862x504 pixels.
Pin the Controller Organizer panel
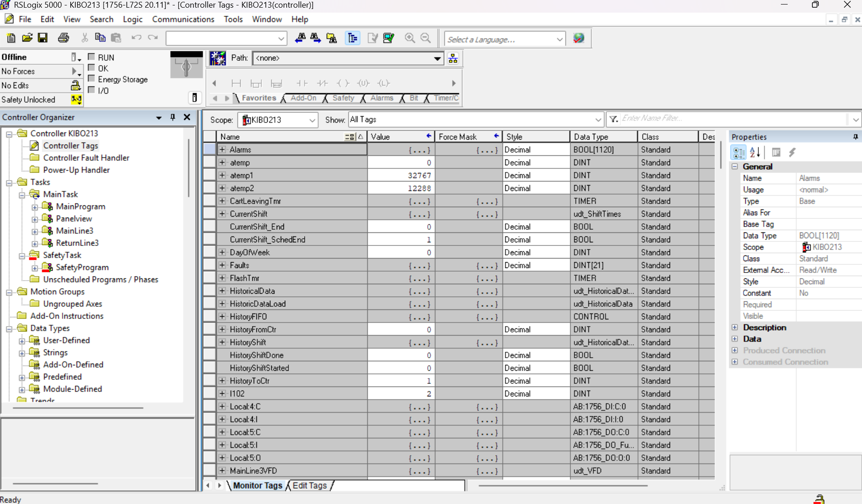pos(173,117)
